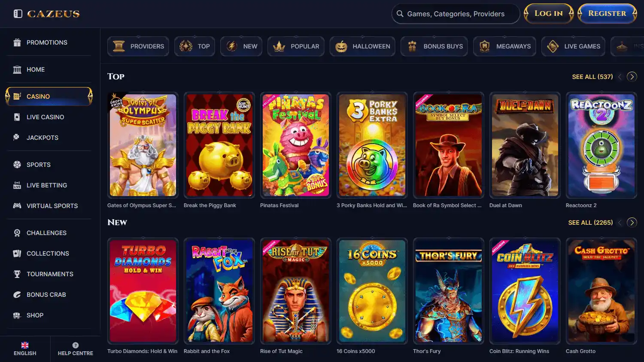The width and height of the screenshot is (644, 362).
Task: Open 16 Coins x5000 game thumbnail
Action: click(372, 291)
